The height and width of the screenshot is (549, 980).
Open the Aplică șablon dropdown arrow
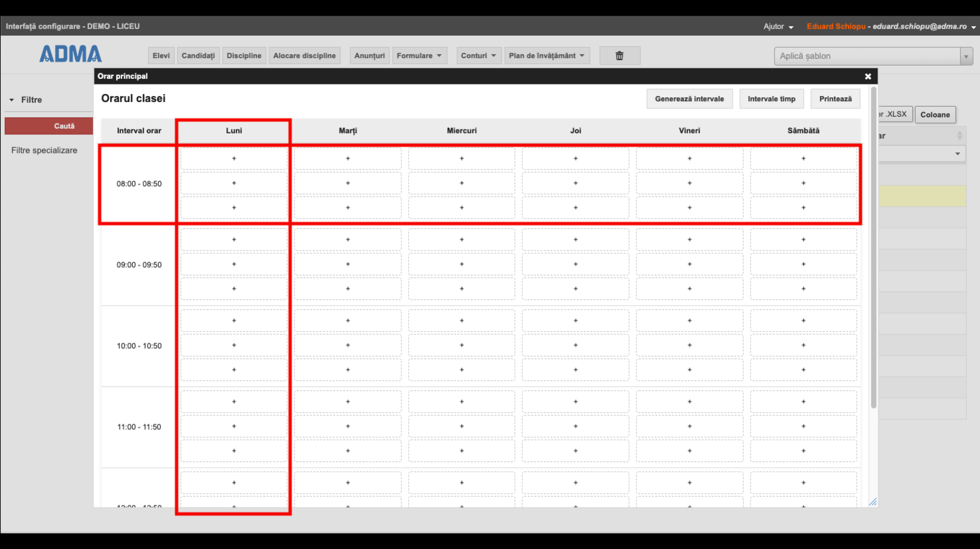[966, 56]
